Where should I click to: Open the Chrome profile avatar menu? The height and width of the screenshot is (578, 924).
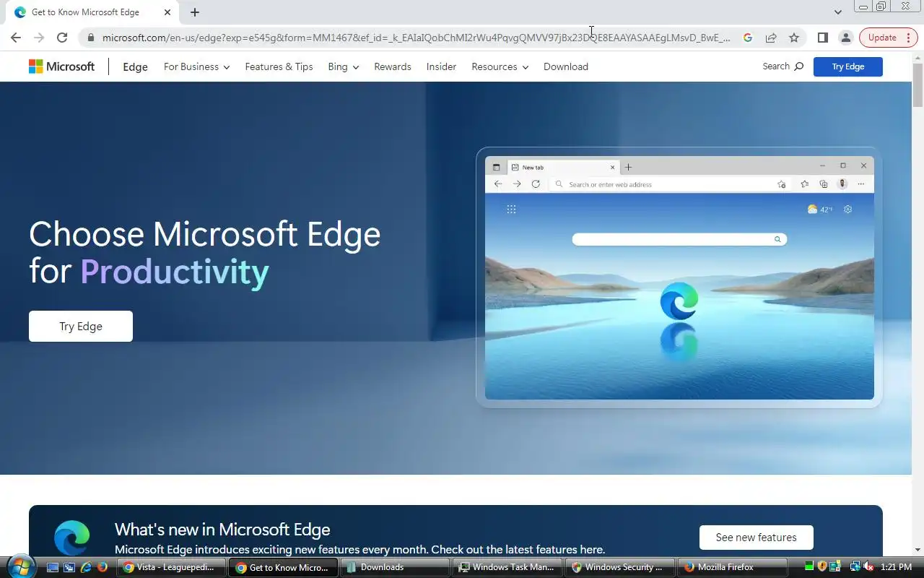pyautogui.click(x=845, y=38)
